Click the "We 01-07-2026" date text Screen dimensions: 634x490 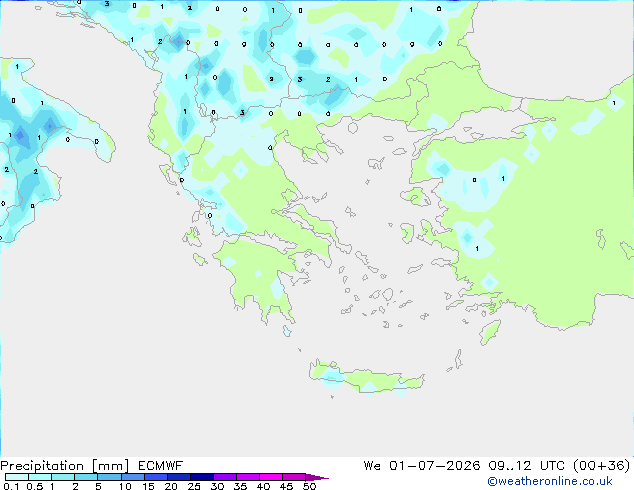[x=422, y=466]
